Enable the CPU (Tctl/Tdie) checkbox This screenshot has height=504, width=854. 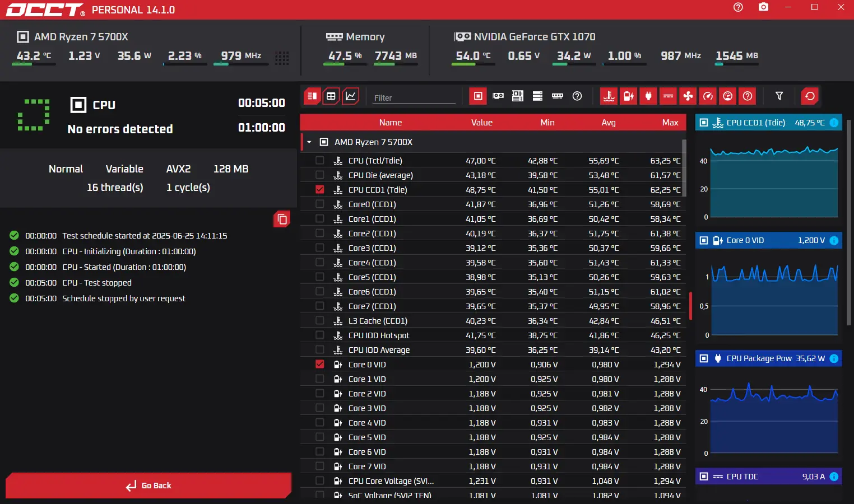(319, 160)
